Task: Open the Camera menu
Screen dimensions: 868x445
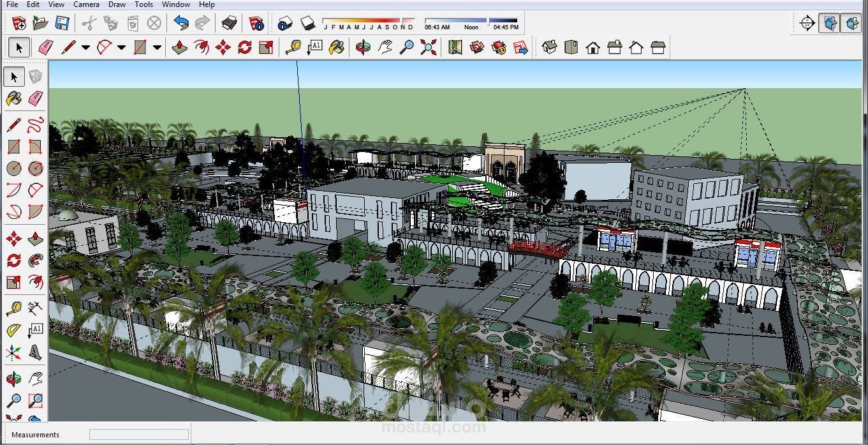Action: coord(86,4)
